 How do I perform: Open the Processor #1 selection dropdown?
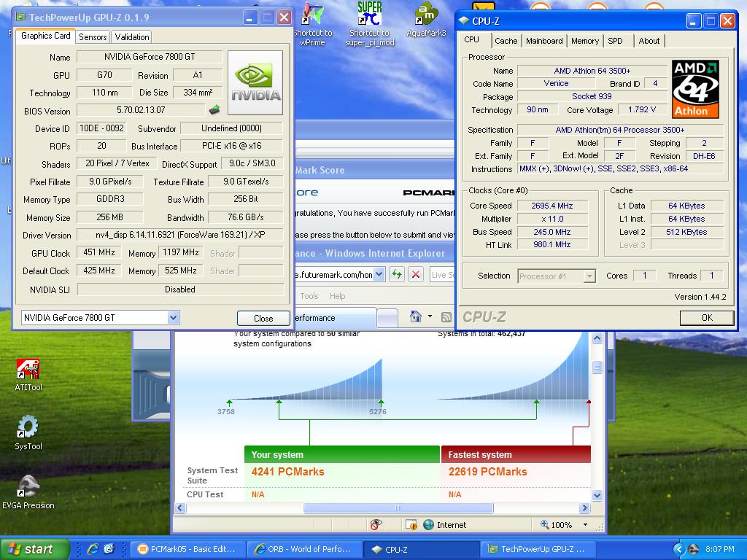coord(589,276)
